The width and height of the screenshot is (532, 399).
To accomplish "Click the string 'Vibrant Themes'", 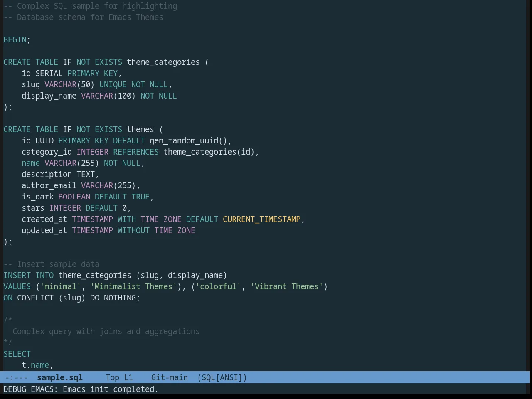I will coord(287,286).
